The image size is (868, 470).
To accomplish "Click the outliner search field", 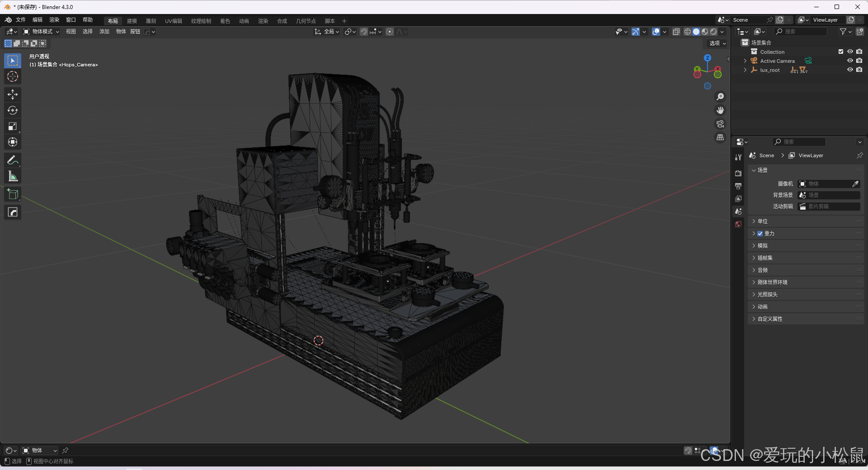I will coord(801,32).
